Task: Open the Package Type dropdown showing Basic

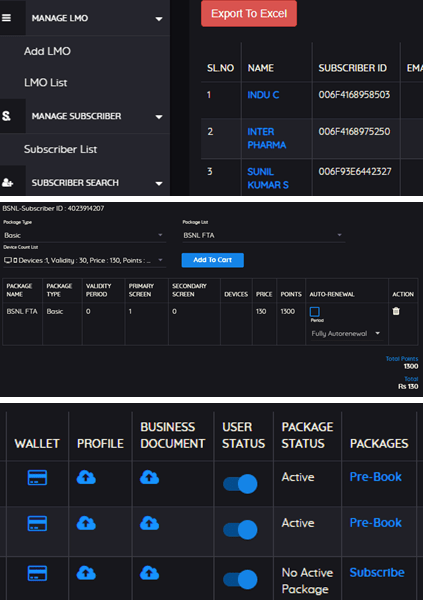Action: click(84, 235)
